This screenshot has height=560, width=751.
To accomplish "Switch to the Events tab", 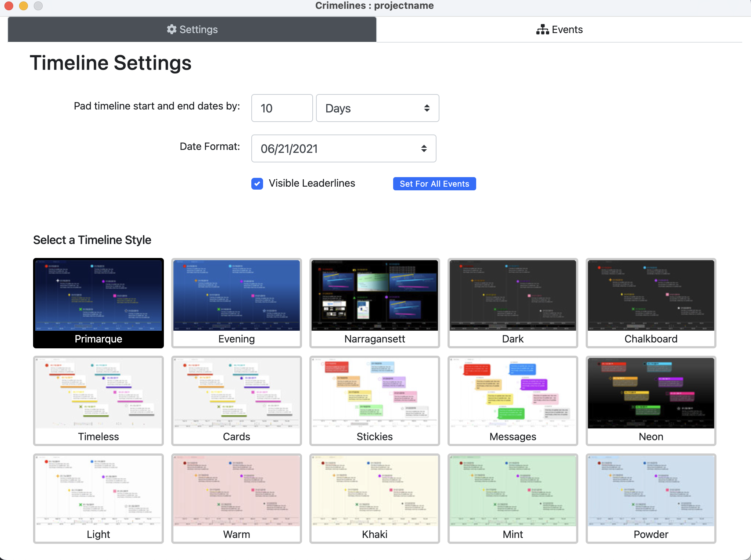I will (x=559, y=29).
